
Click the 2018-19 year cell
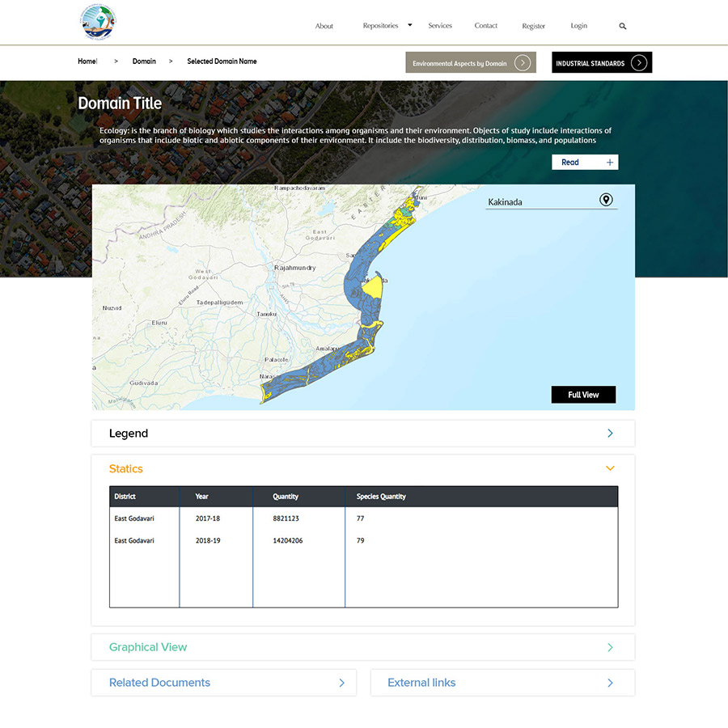click(x=208, y=540)
